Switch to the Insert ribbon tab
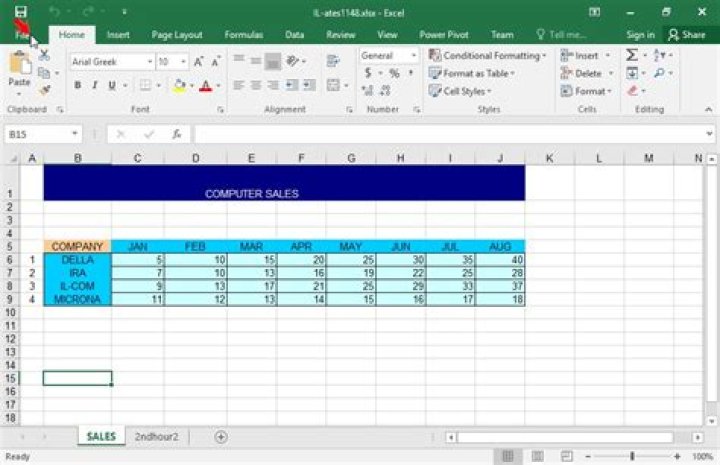The width and height of the screenshot is (720, 465). tap(118, 35)
